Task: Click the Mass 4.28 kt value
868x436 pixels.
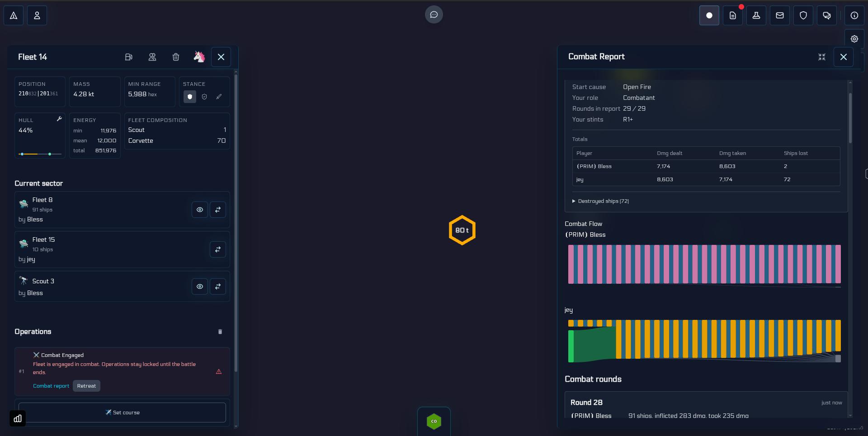Action: (x=84, y=94)
